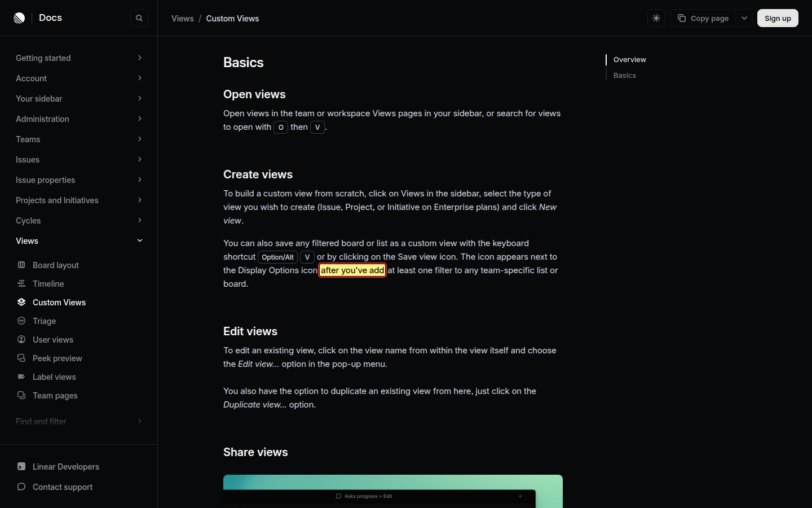Screen dimensions: 812x508
Task: Expand the Teams section
Action: pyautogui.click(x=79, y=139)
